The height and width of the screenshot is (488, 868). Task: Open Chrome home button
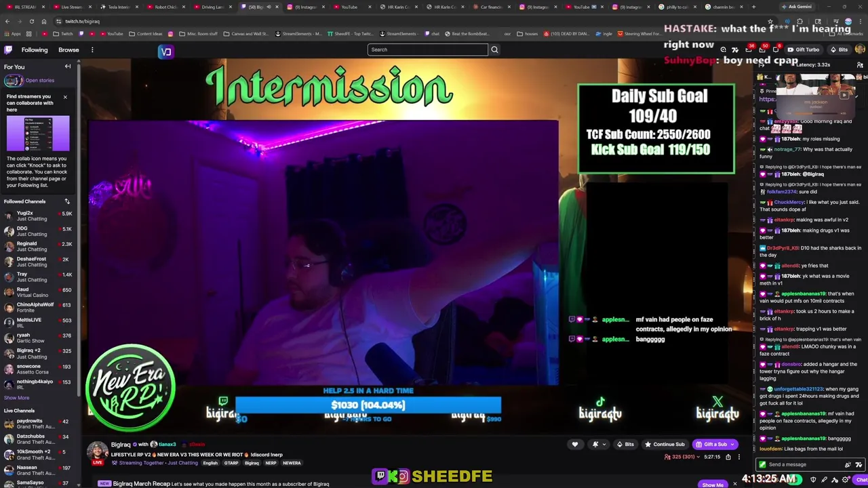(x=43, y=21)
